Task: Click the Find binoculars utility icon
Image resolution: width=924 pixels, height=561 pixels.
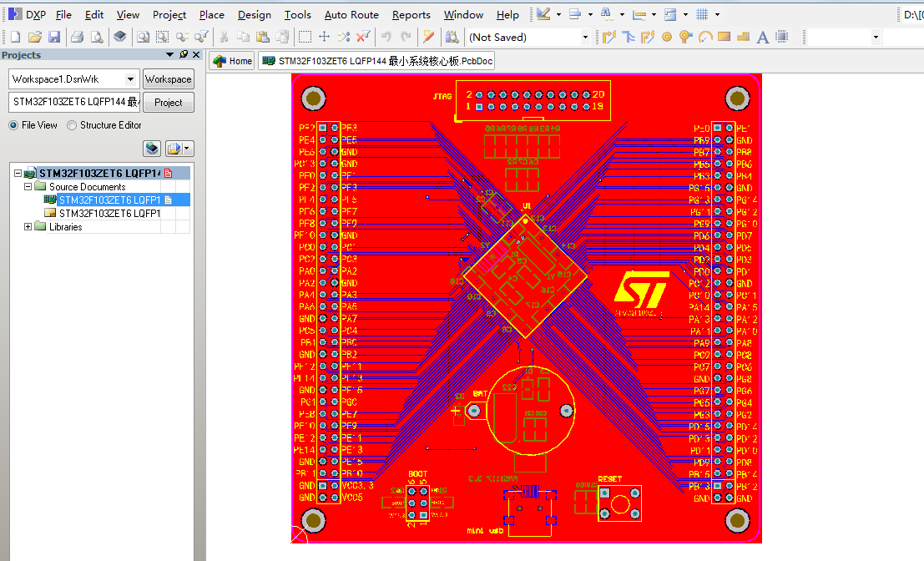Action: [x=606, y=14]
